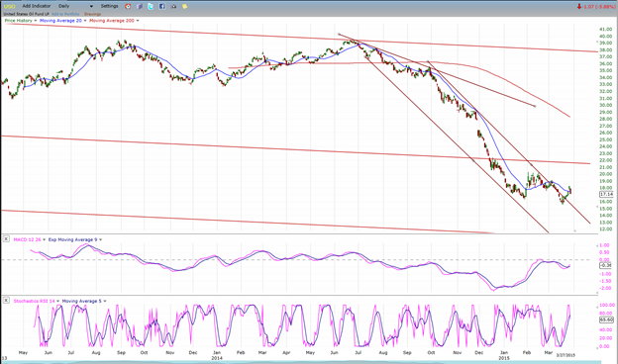Open the Price History dropdown arrow
Viewport: 618px width, 364px height.
[x=36, y=21]
